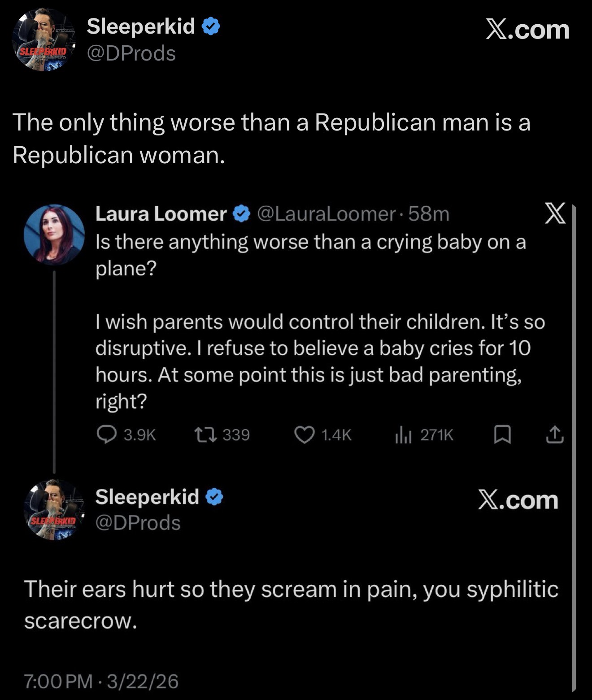Click the "syphilitic scarecrow" reply text

tap(291, 604)
